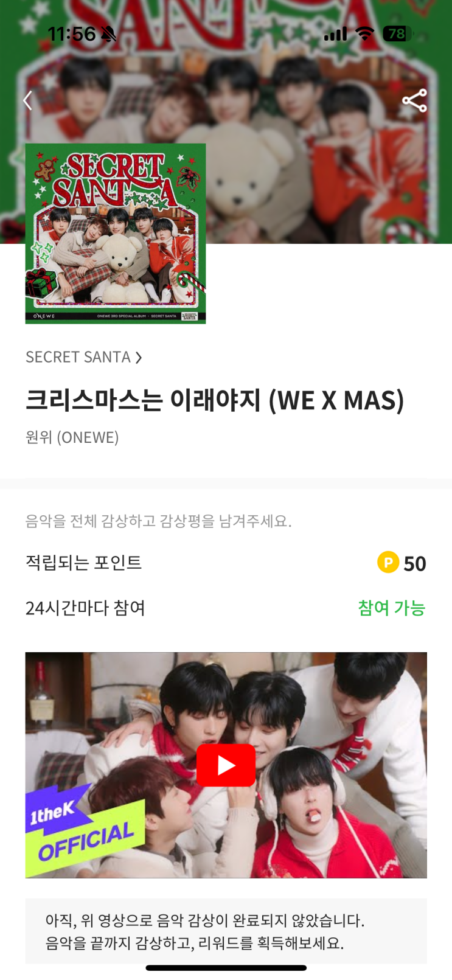
Task: Tap the 11:56 clock in status bar
Action: (72, 34)
